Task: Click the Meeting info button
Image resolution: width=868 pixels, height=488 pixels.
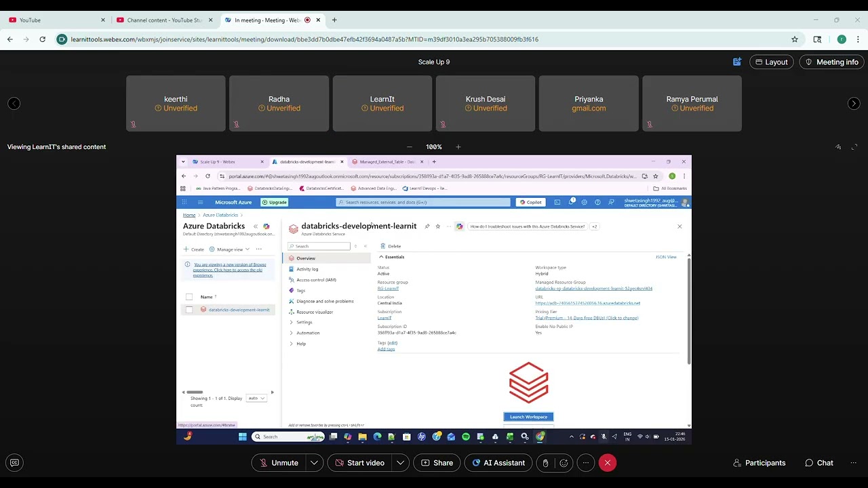Action: [831, 62]
